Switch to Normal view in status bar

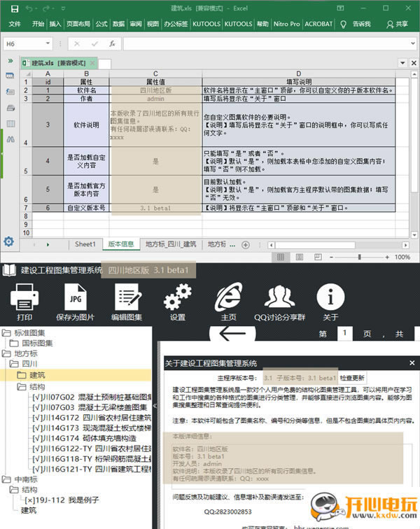(x=281, y=257)
